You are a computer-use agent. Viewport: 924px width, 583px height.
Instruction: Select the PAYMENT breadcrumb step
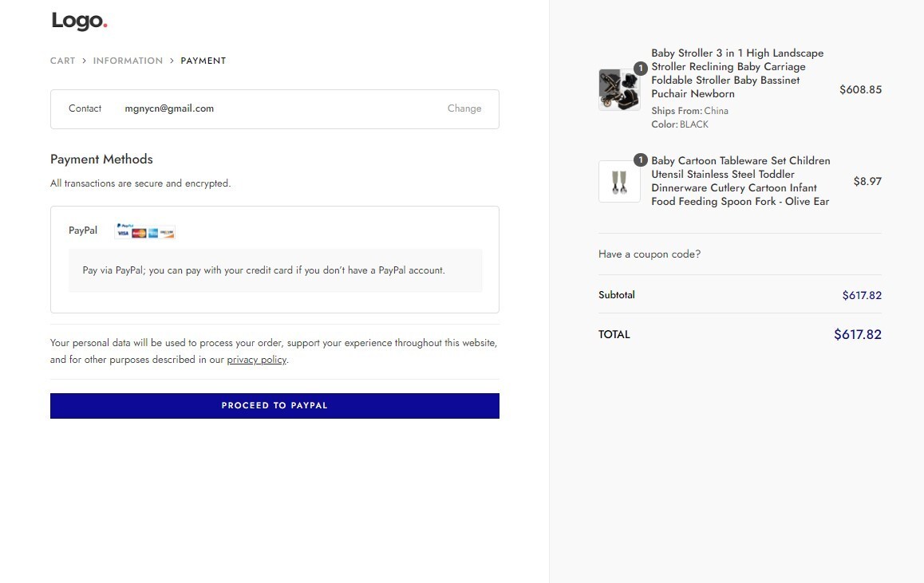[x=203, y=61]
